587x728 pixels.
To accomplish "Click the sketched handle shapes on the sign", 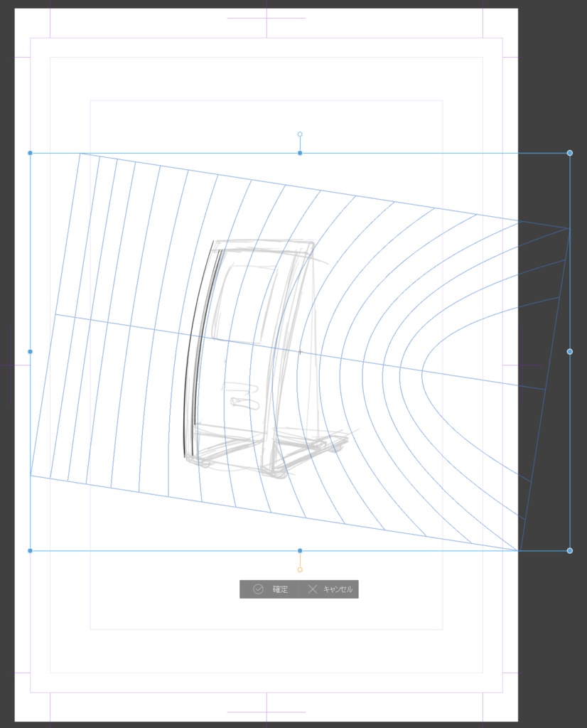I will (x=242, y=395).
